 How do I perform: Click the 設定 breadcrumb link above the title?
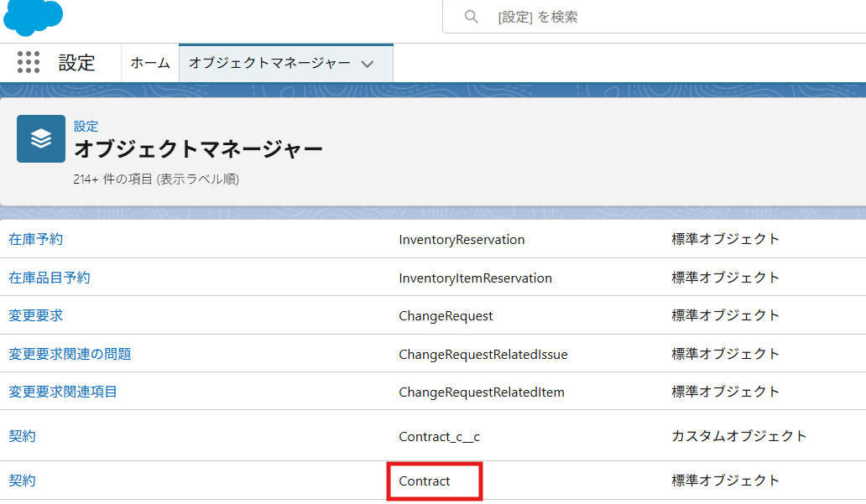click(x=86, y=126)
